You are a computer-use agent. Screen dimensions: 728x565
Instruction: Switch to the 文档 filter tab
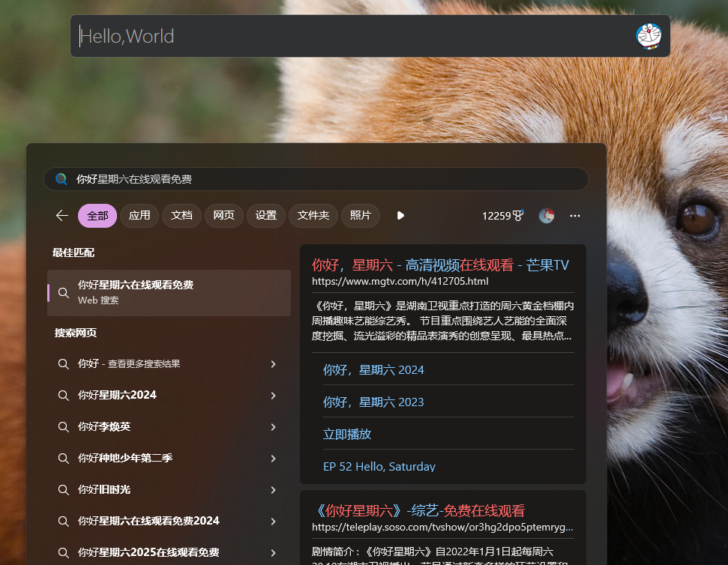pyautogui.click(x=181, y=216)
